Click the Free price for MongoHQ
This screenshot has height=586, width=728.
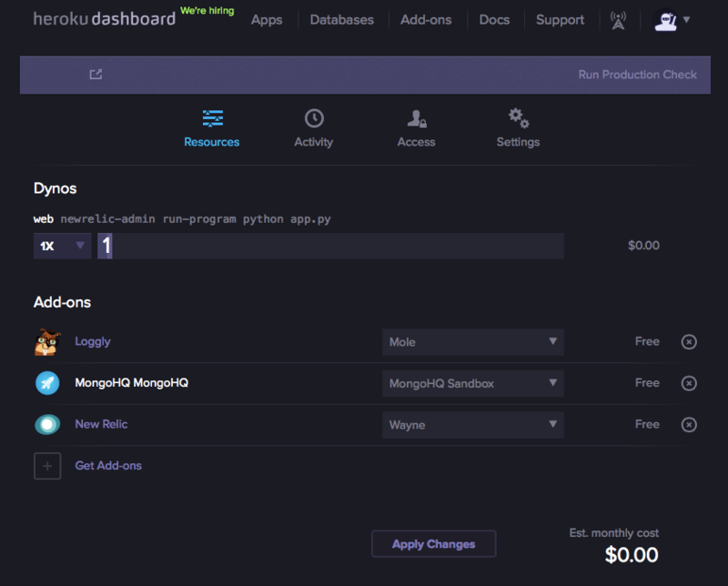[647, 382]
